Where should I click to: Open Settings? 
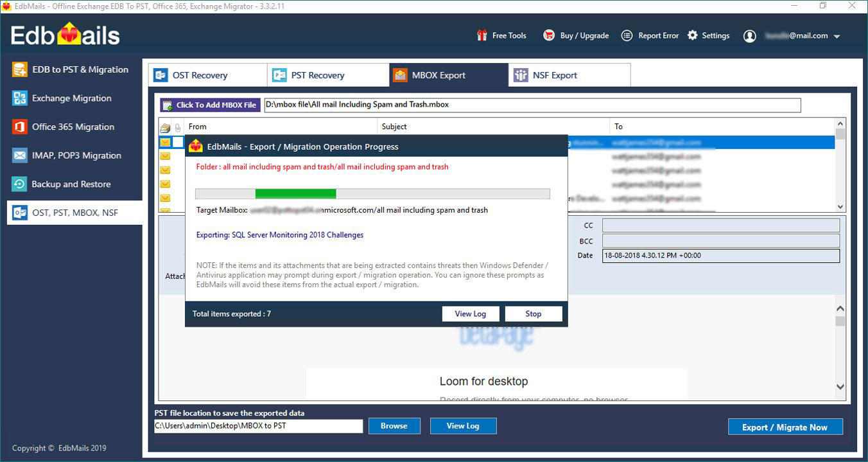pyautogui.click(x=708, y=36)
